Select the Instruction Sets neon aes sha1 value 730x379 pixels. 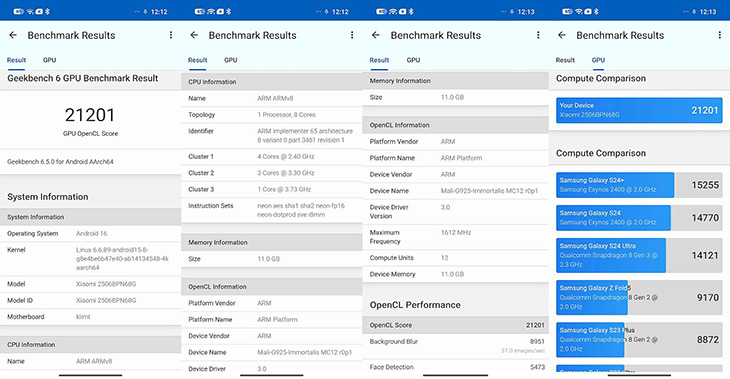[x=301, y=210]
